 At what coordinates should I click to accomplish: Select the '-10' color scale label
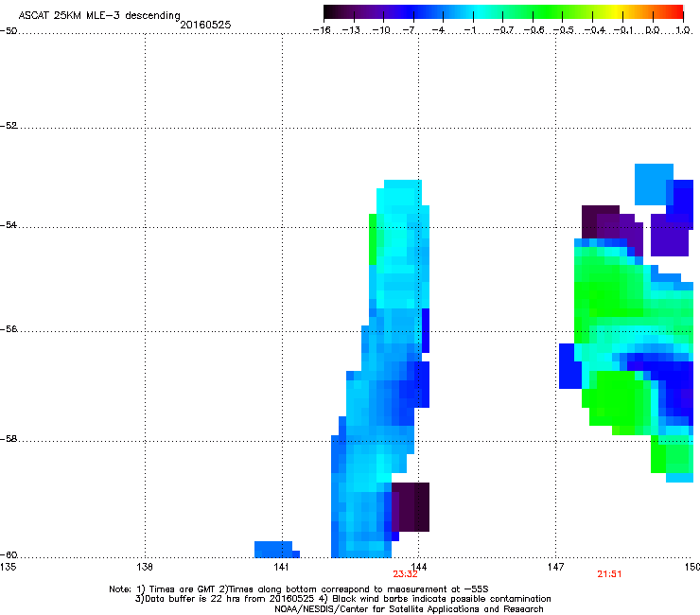click(381, 30)
